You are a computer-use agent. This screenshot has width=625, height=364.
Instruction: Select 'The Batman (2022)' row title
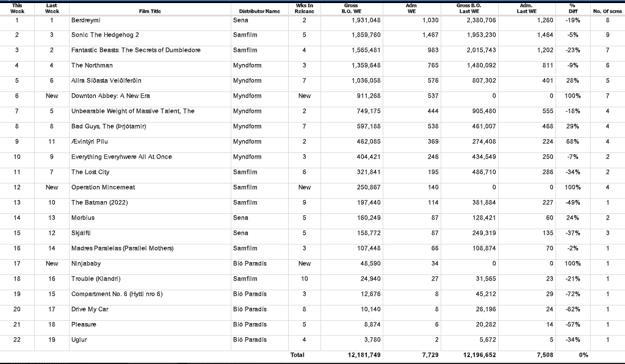coord(99,202)
